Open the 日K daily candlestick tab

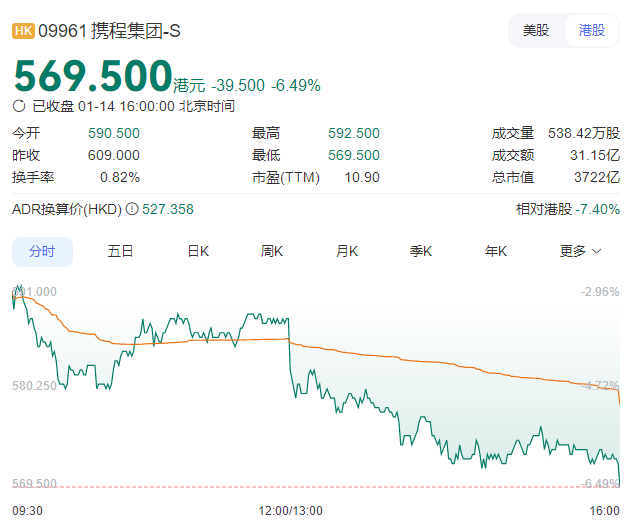[x=198, y=252]
